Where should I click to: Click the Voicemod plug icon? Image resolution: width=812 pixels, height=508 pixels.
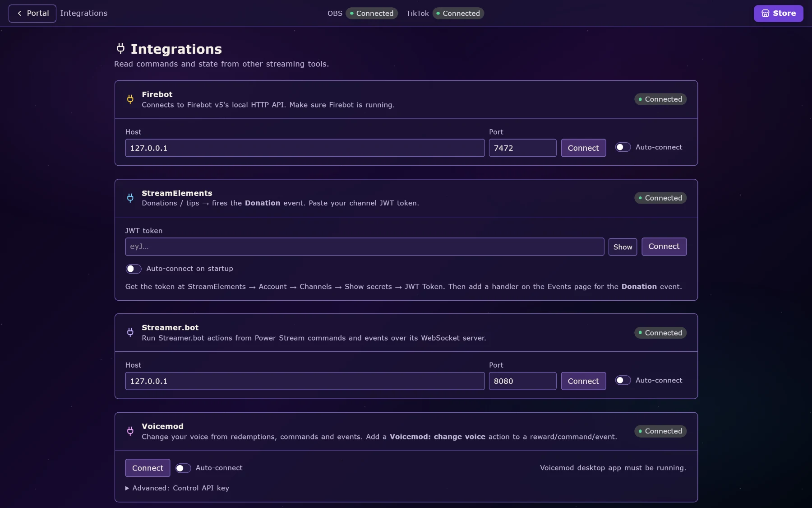point(130,431)
